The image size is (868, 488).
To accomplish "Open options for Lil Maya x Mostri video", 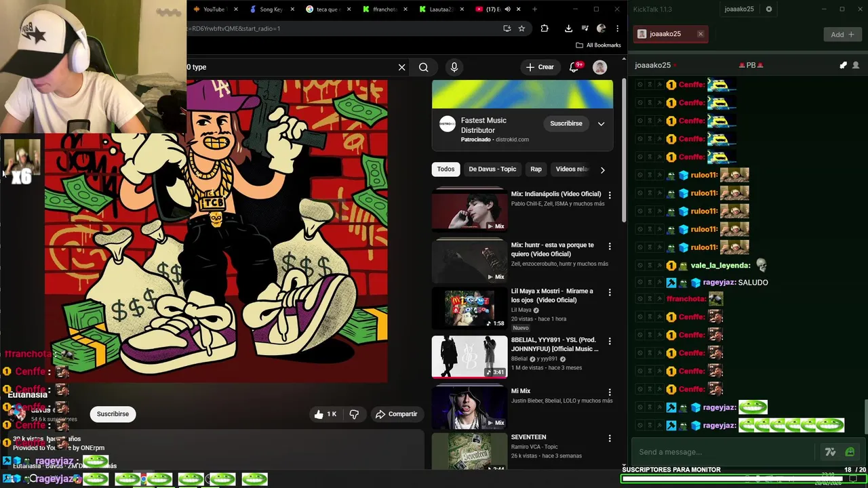I will pyautogui.click(x=609, y=293).
